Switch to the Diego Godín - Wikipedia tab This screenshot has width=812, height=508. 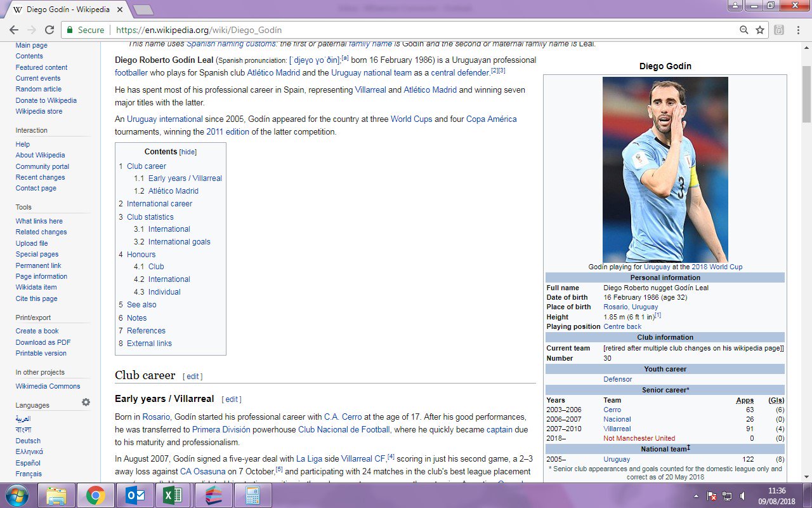67,10
